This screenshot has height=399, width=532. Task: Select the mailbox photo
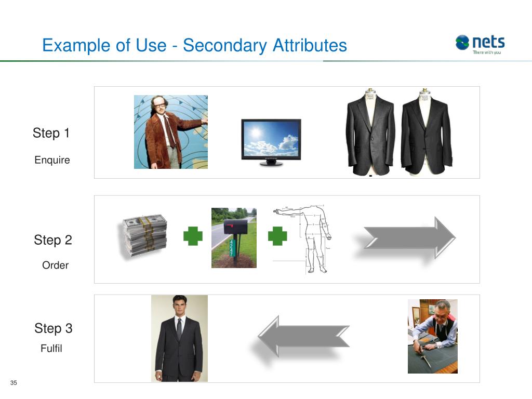point(234,238)
